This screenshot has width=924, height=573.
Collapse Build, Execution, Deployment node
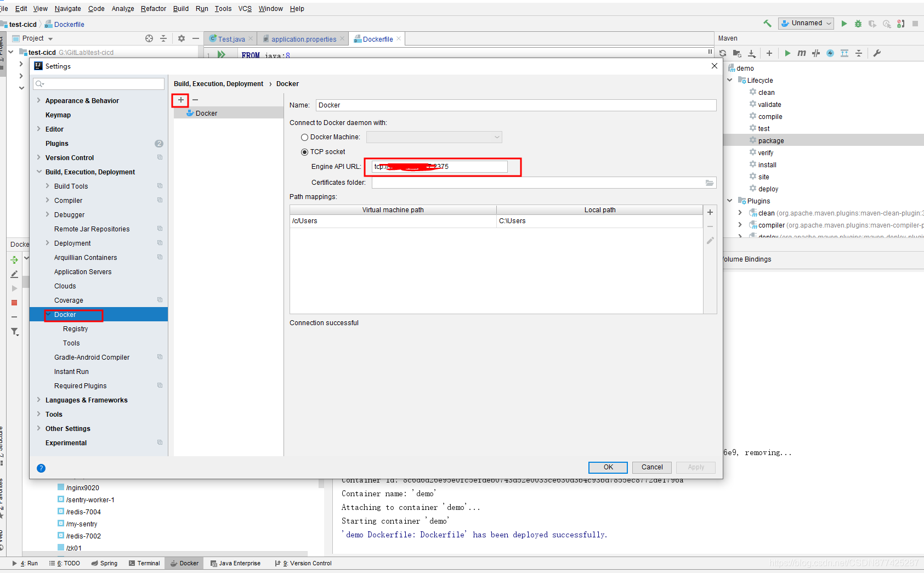(x=39, y=172)
